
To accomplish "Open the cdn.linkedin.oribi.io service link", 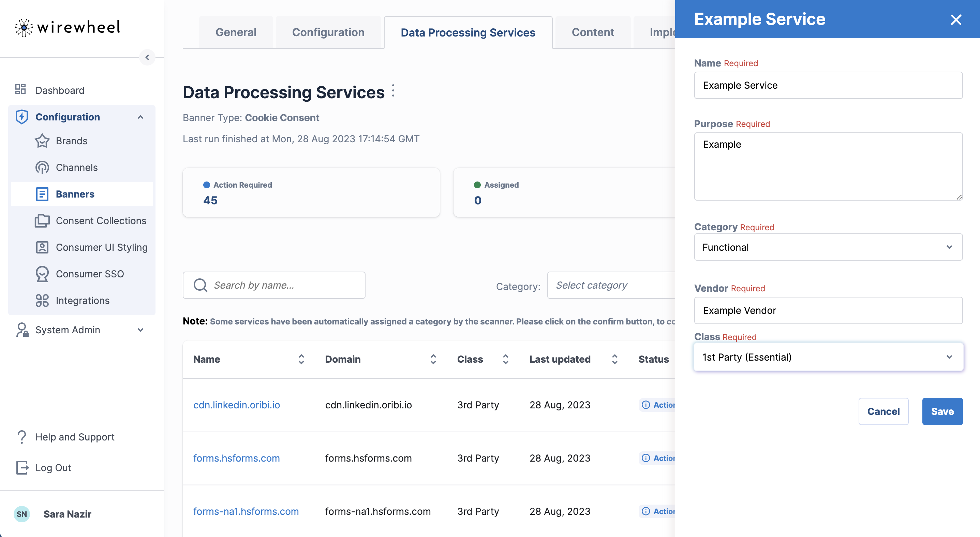I will tap(236, 405).
